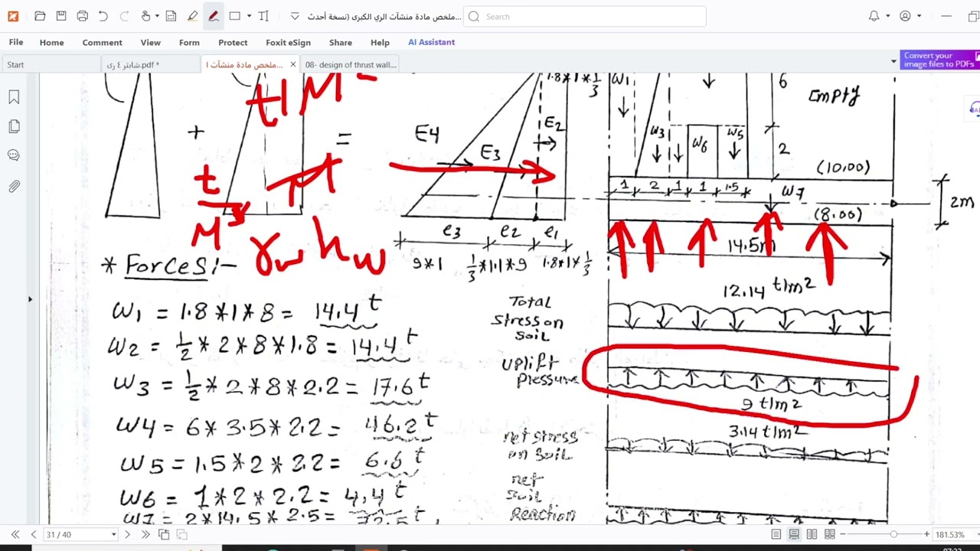Click the zoom slider handle
Screen dimensions: 980x551
pos(893,534)
